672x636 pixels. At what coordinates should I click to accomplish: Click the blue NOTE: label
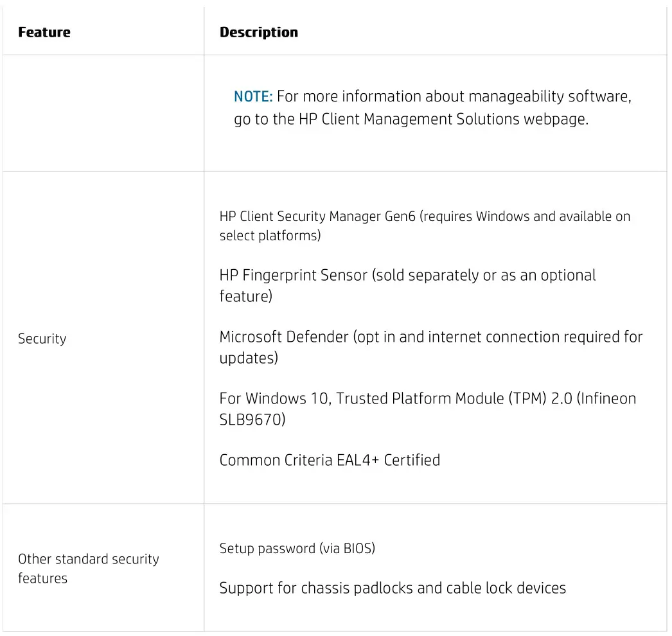coord(253,96)
